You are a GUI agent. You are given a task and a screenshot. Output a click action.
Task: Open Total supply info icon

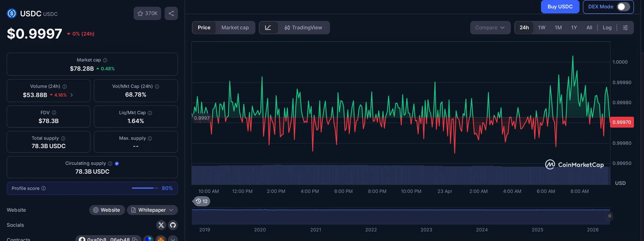click(x=63, y=138)
